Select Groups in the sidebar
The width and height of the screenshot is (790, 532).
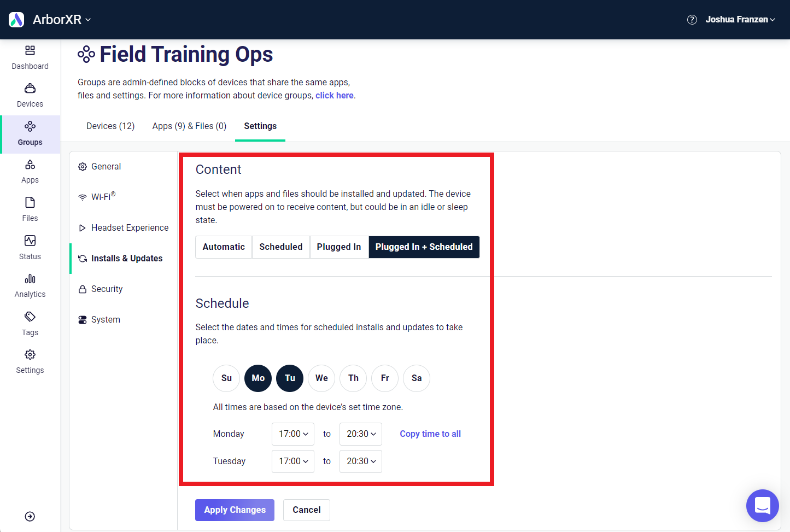(x=30, y=134)
